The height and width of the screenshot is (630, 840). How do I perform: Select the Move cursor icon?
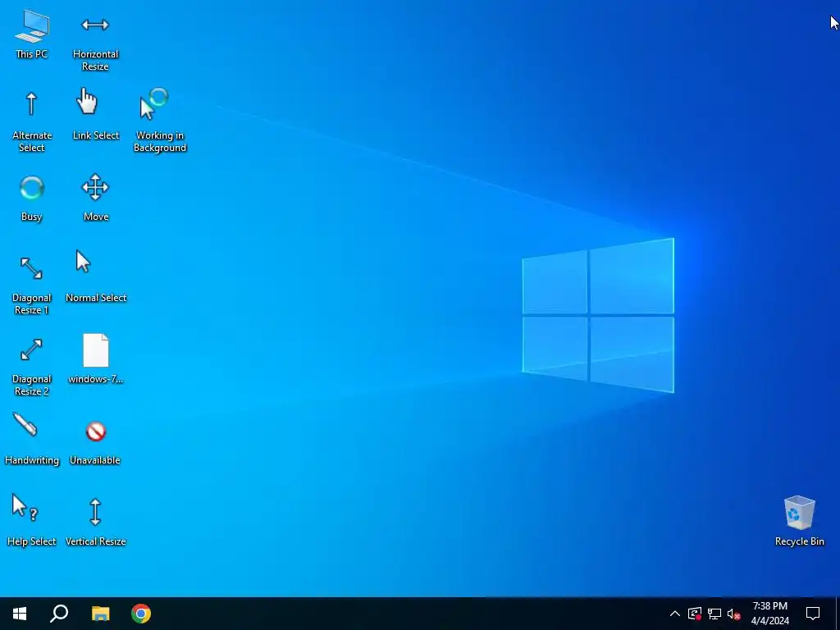click(95, 187)
